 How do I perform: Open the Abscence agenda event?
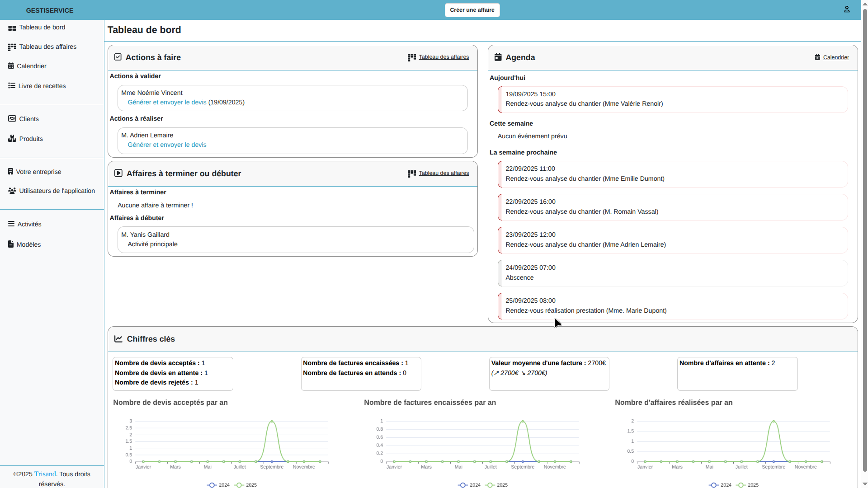673,273
